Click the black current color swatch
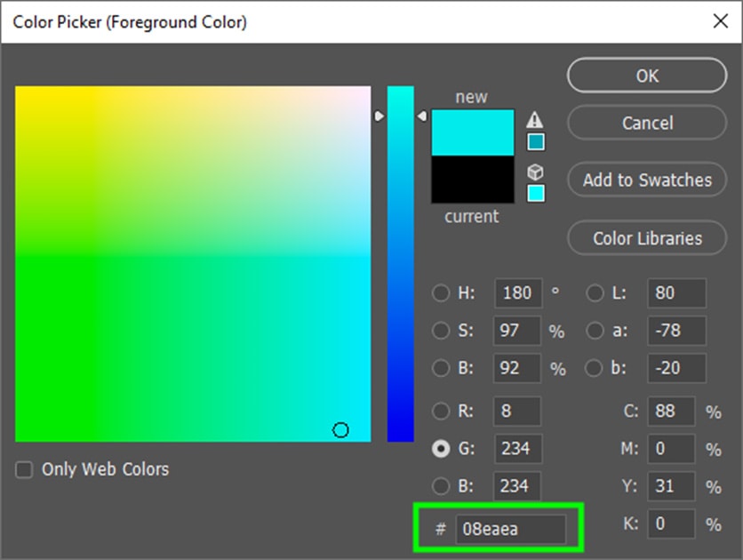This screenshot has height=560, width=743. 472,180
